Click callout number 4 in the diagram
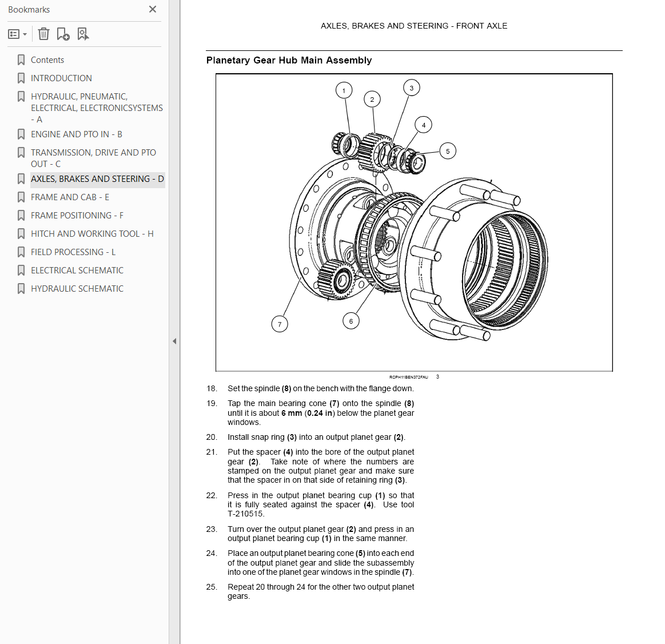Viewport: 665px width, 644px height. coord(423,125)
